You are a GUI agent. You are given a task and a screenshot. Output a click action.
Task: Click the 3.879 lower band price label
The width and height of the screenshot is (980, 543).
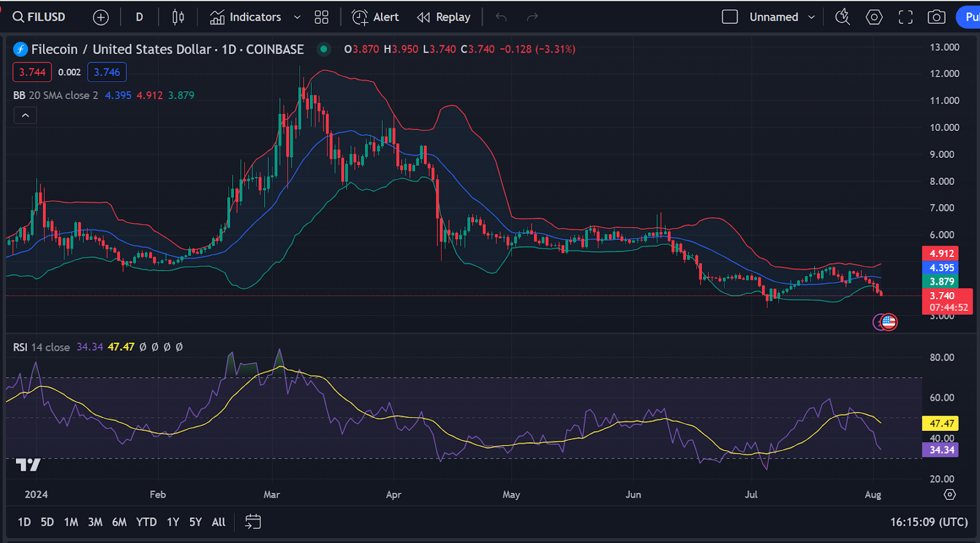coord(941,282)
